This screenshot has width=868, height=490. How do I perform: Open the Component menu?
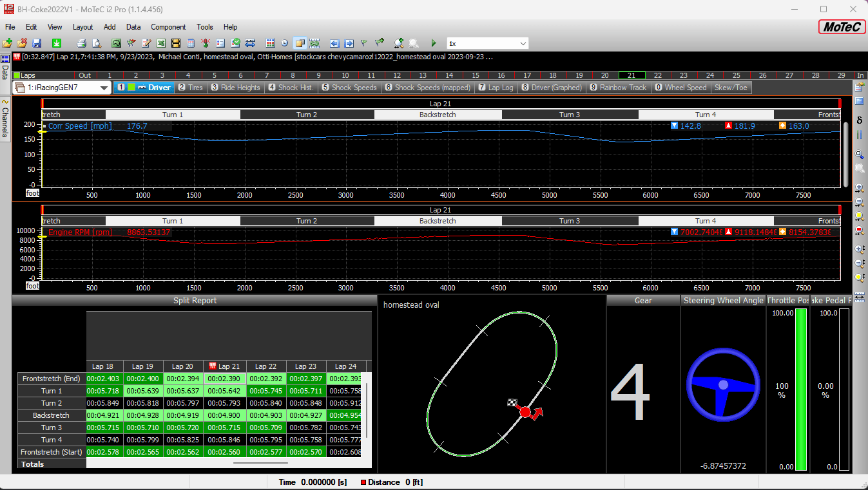(168, 27)
